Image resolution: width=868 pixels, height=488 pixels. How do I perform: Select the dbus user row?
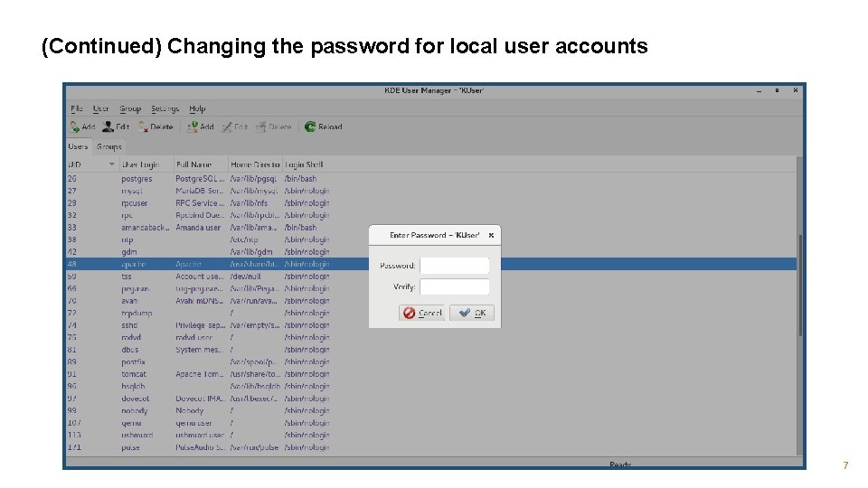(432, 350)
